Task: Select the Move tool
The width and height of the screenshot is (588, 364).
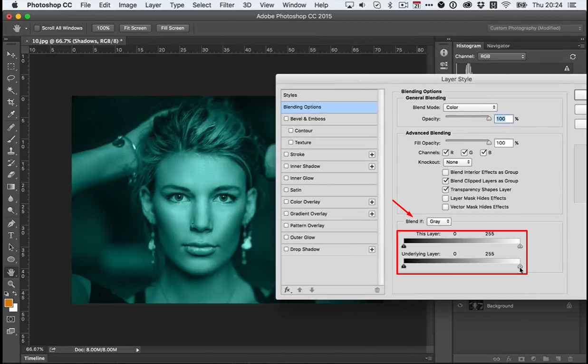Action: click(11, 55)
